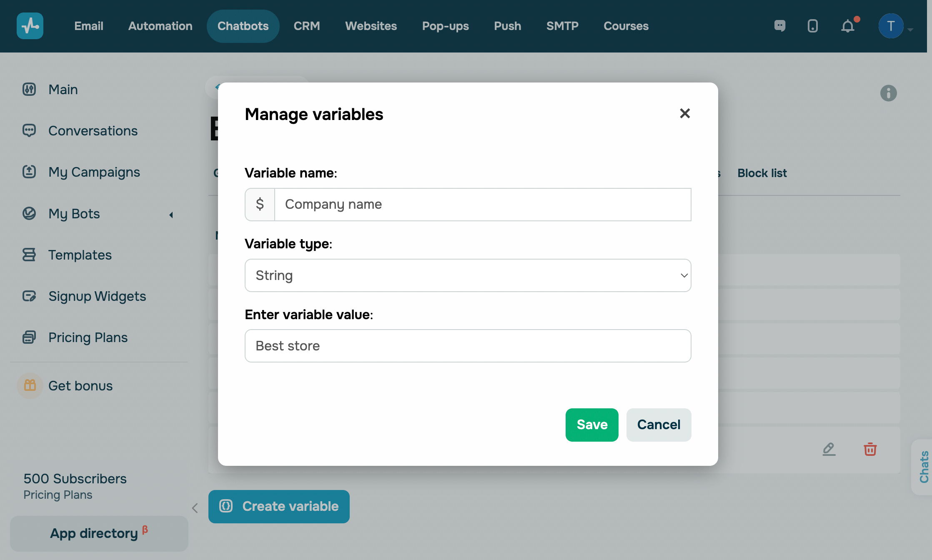The width and height of the screenshot is (932, 560).
Task: Click the pencil edit icon
Action: coord(829,449)
